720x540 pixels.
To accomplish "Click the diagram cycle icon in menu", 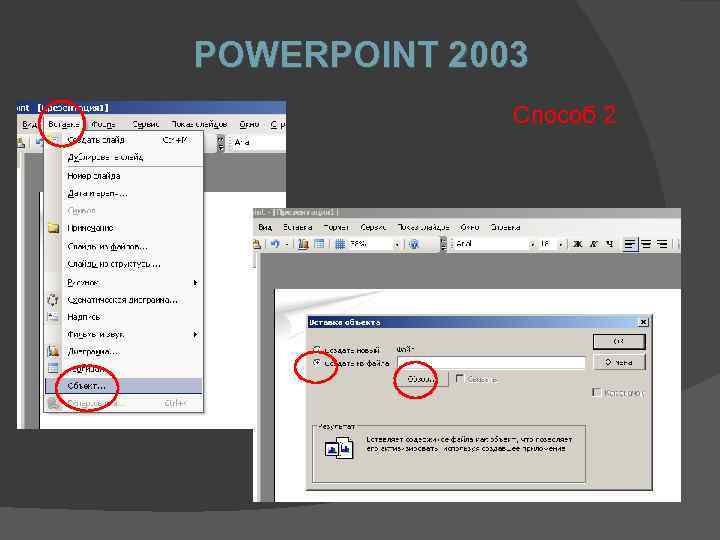I will point(53,300).
